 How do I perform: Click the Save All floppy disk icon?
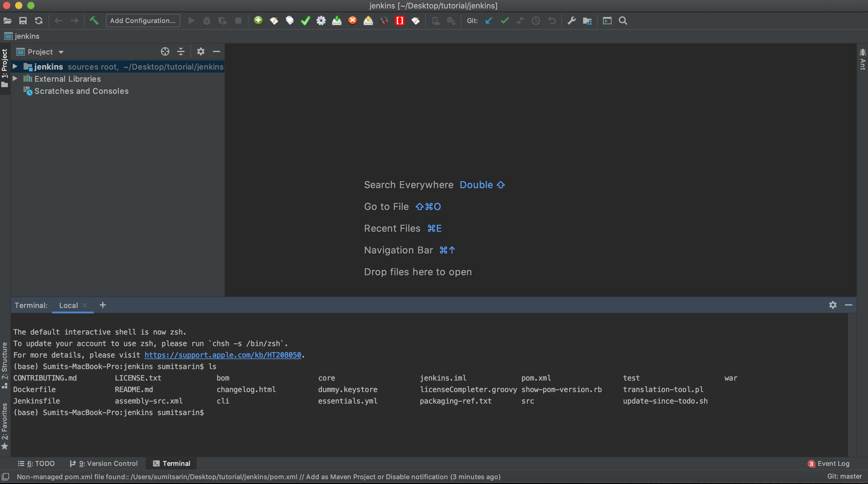tap(23, 21)
